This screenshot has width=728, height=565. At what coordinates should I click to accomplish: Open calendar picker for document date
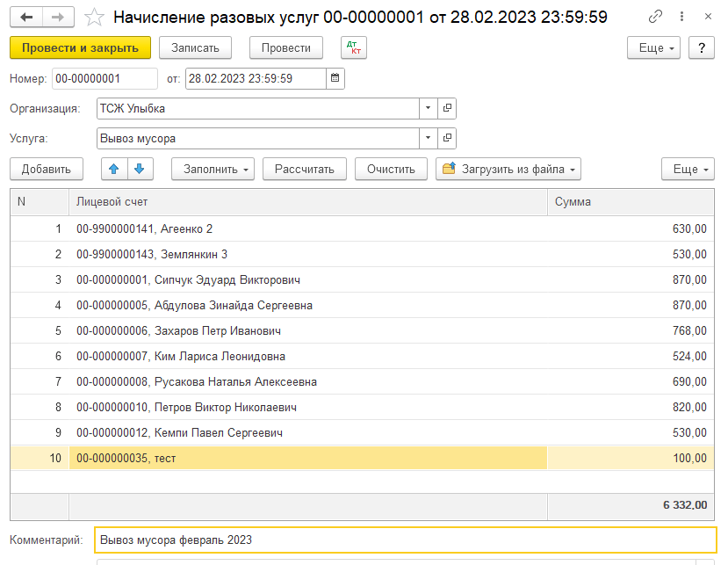(x=335, y=78)
